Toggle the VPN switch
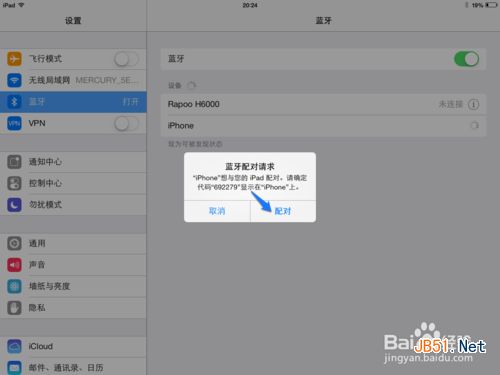 tap(126, 124)
